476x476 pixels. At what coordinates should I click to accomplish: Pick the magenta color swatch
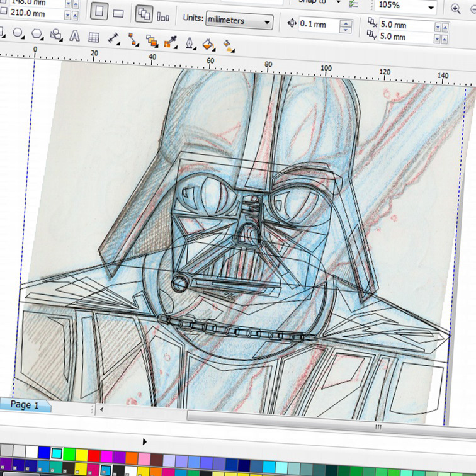point(106,456)
